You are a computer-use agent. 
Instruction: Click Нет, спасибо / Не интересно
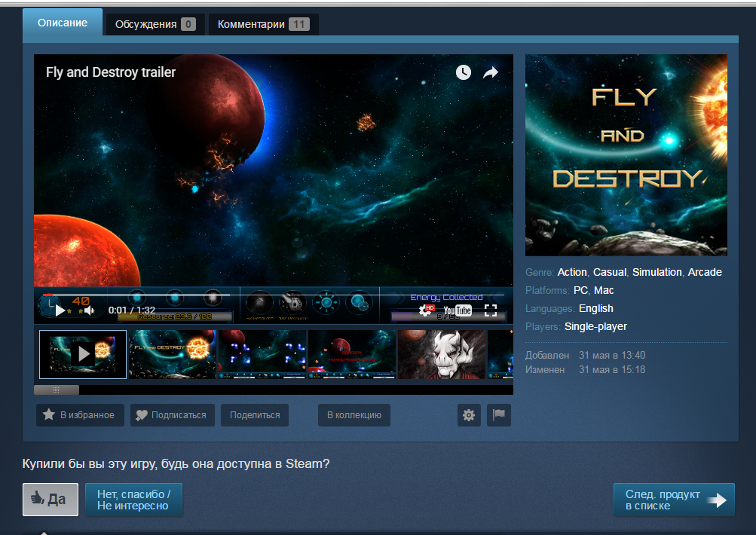133,500
